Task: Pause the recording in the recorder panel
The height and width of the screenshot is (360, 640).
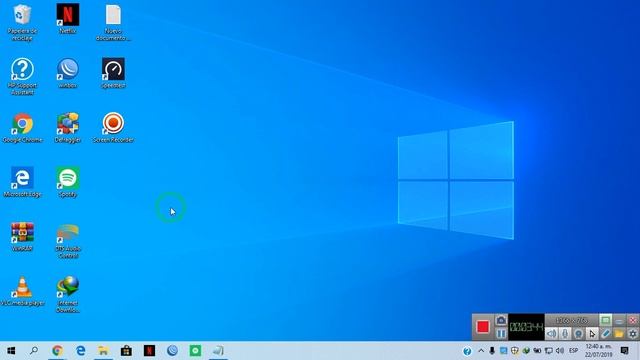Action: [501, 334]
